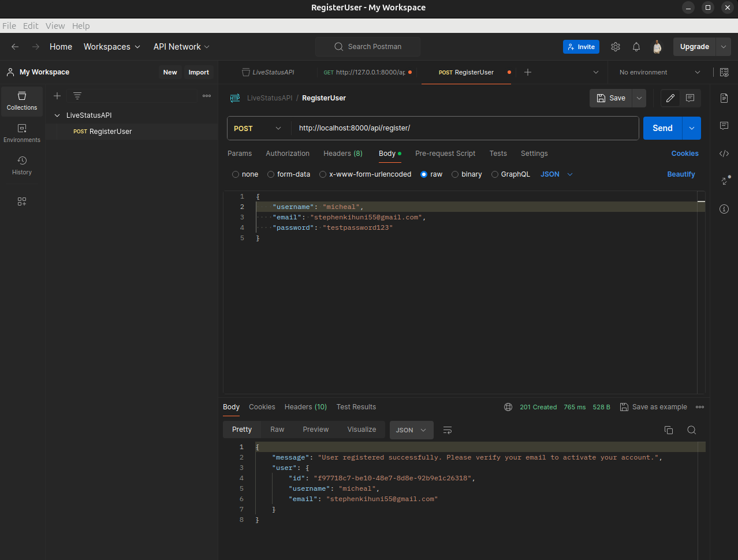Switch to the Params tab
Image resolution: width=738 pixels, height=560 pixels.
(240, 154)
